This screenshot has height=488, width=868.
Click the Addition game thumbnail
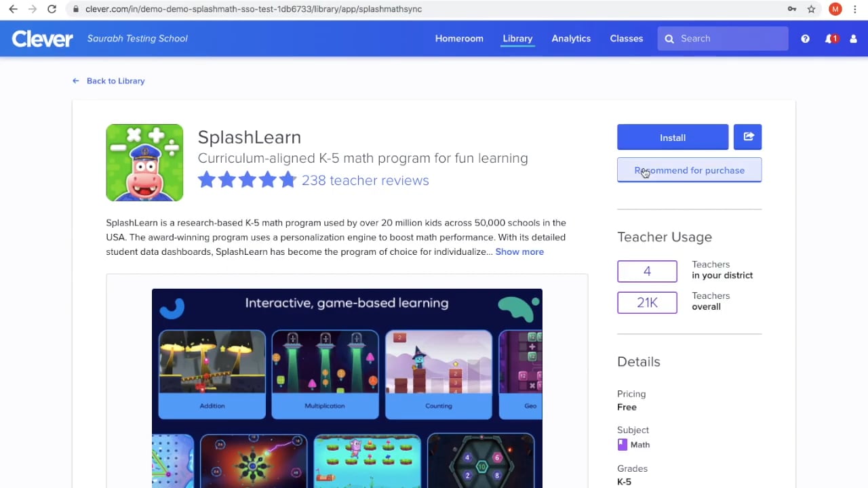(212, 374)
